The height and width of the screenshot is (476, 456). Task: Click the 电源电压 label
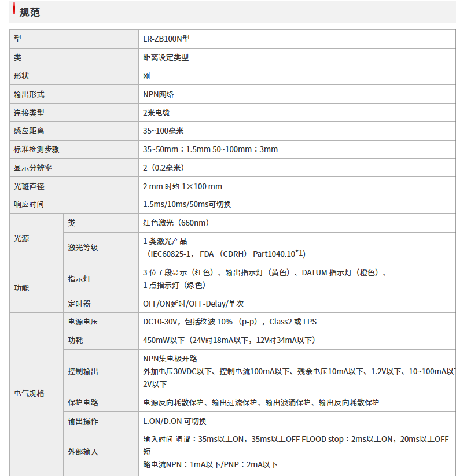click(83, 322)
